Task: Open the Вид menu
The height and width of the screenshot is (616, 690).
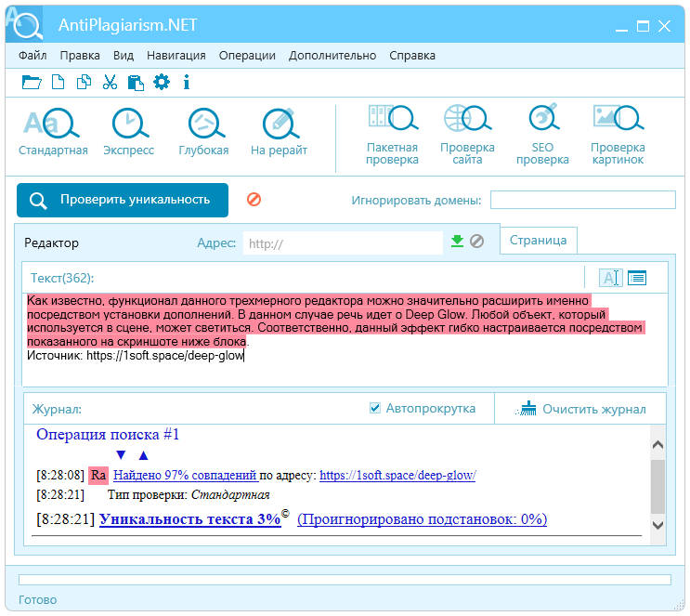Action: click(124, 56)
